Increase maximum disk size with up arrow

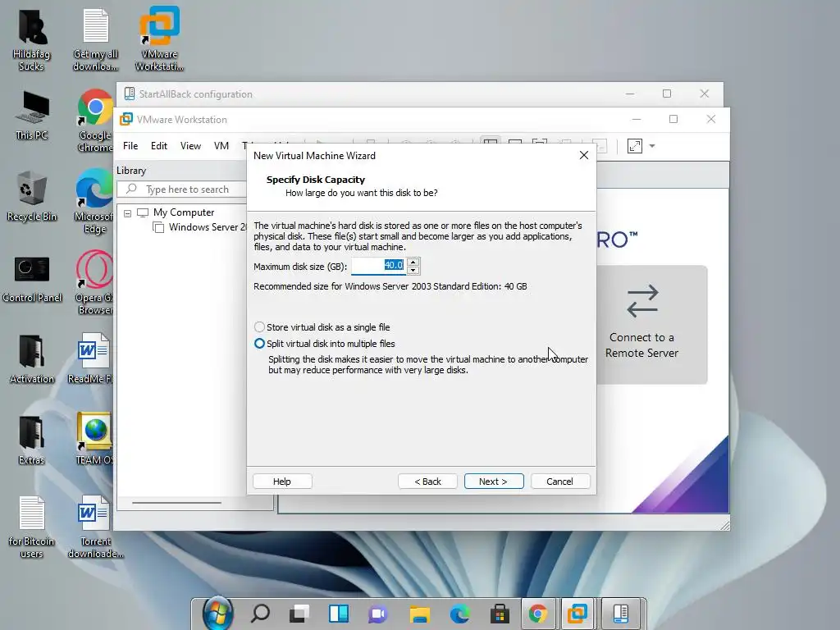[x=413, y=262]
